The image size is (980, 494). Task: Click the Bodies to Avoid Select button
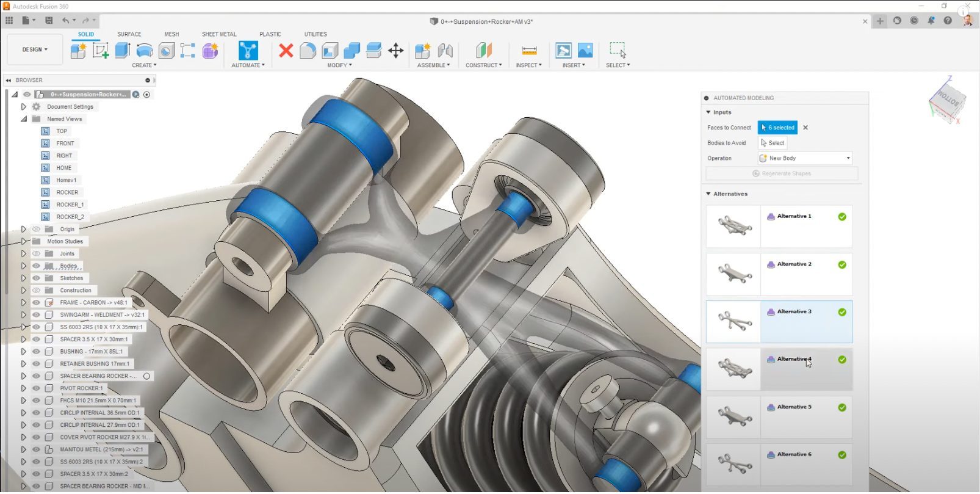773,143
